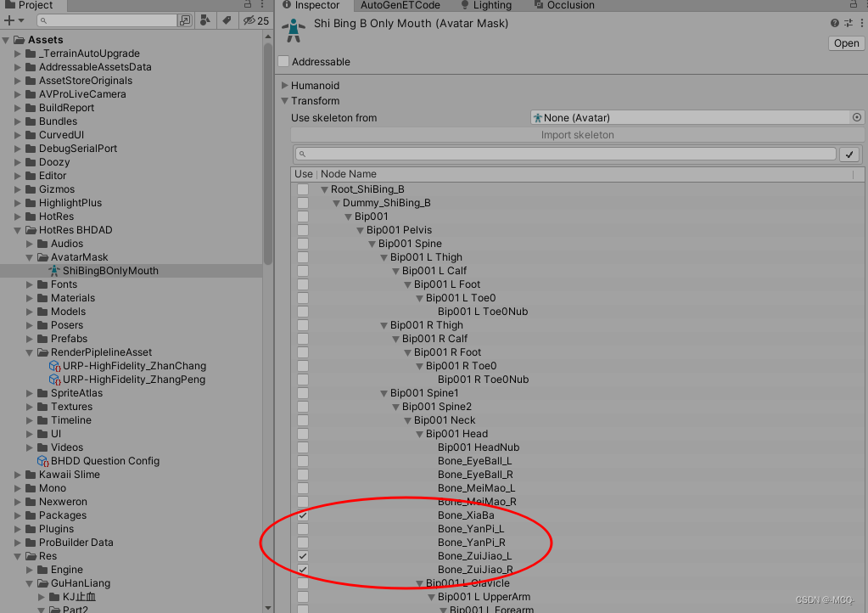The image size is (868, 613).
Task: Switch to the Inspector tab
Action: coord(311,5)
